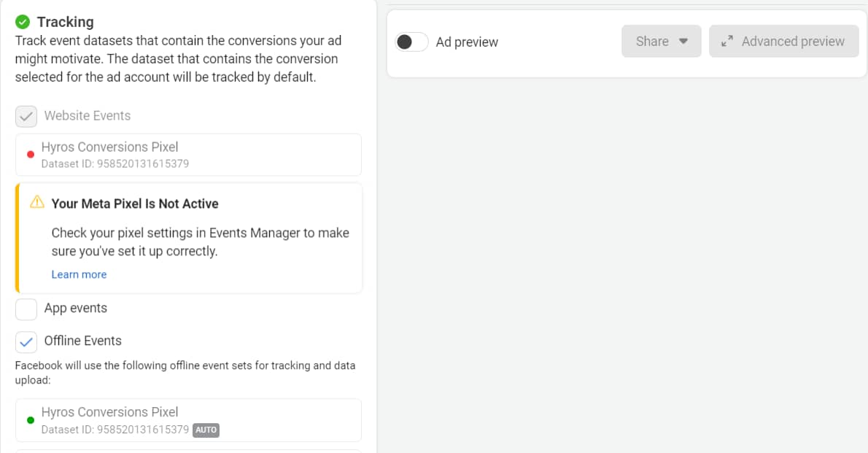Click the green Tracking checkmark icon
This screenshot has height=453, width=868.
[23, 22]
